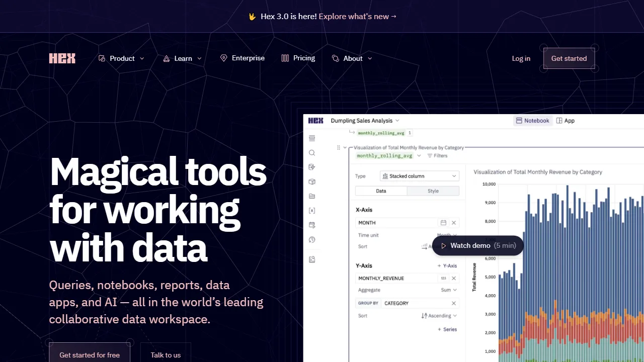Open the scheduled runs calendar icon
The width and height of the screenshot is (644, 362).
(312, 225)
